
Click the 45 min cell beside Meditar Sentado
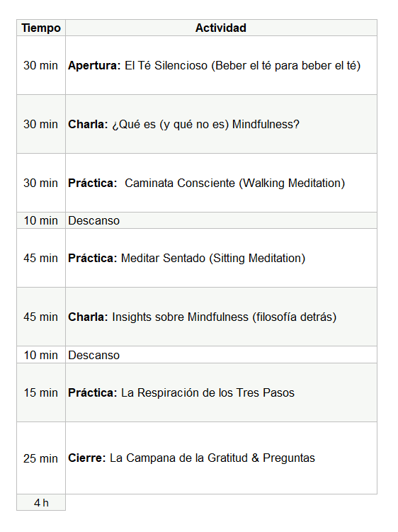pos(41,258)
